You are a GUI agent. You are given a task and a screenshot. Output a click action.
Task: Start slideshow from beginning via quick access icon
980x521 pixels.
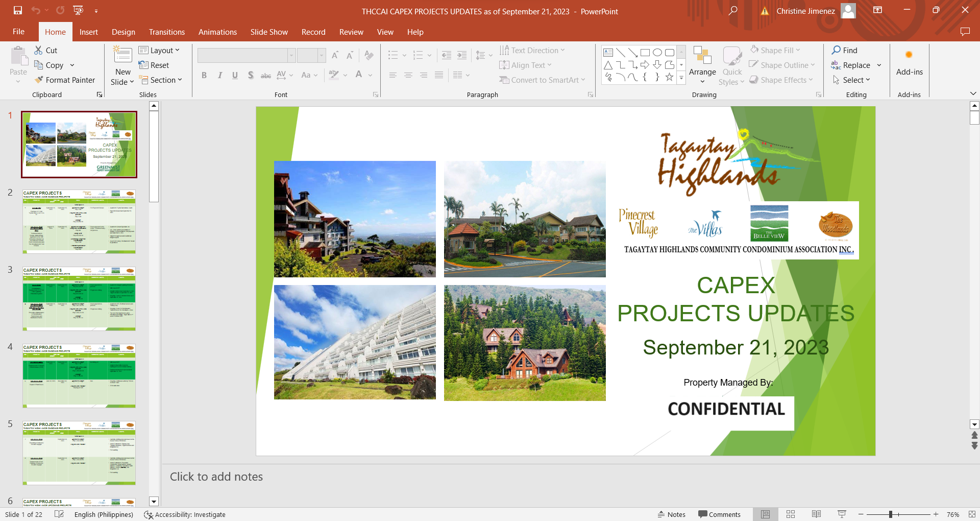click(x=78, y=10)
